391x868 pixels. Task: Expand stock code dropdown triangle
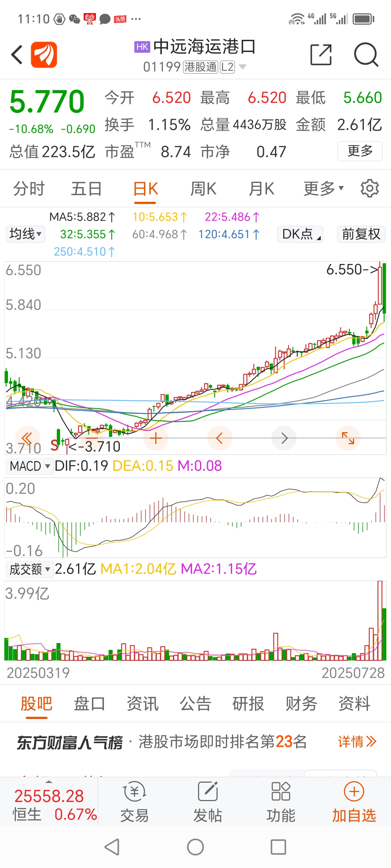tap(243, 67)
